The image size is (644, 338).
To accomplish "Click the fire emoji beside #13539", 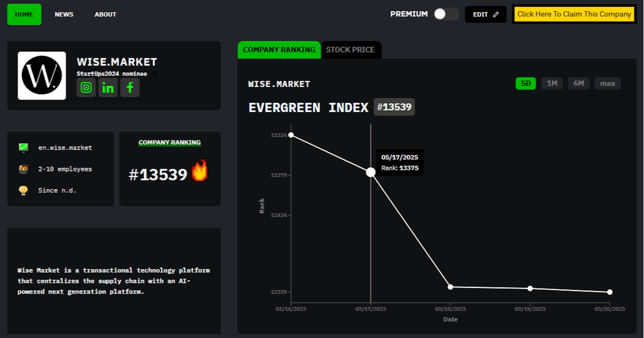I will pos(200,171).
